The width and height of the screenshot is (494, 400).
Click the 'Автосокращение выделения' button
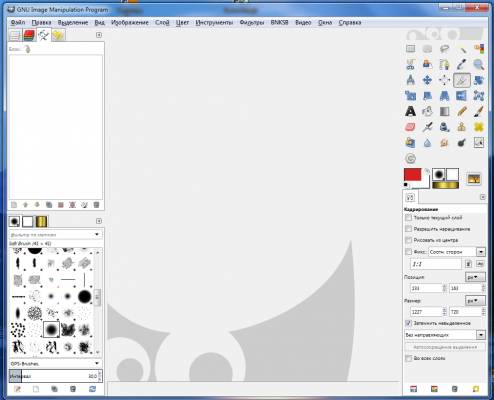[x=445, y=347]
